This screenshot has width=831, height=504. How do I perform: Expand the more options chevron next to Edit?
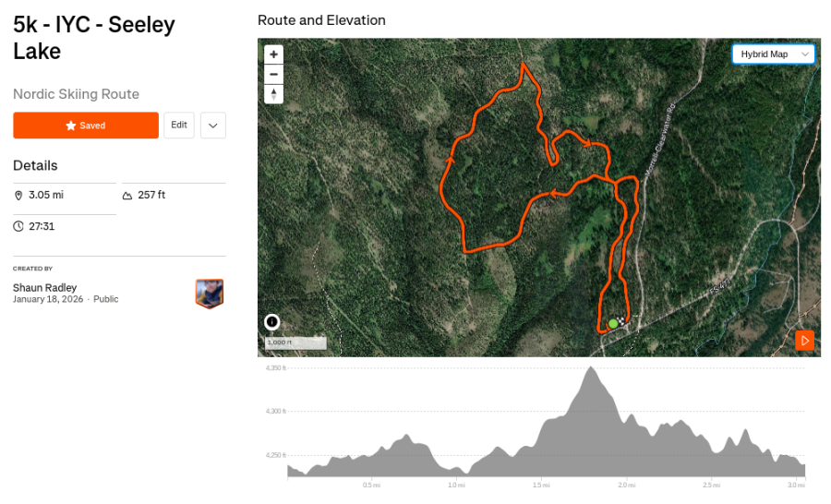[212, 126]
